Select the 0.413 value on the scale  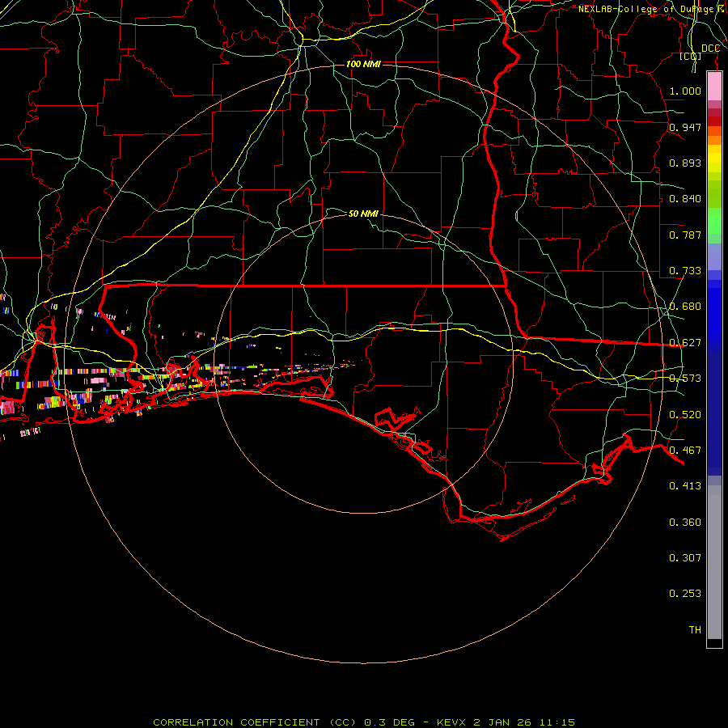(x=685, y=486)
